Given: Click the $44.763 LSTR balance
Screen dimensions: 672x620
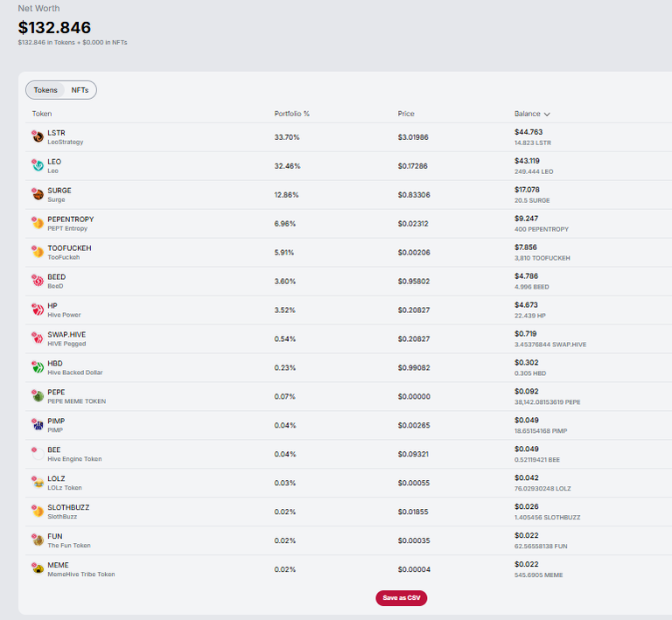Looking at the screenshot, I should pos(528,132).
